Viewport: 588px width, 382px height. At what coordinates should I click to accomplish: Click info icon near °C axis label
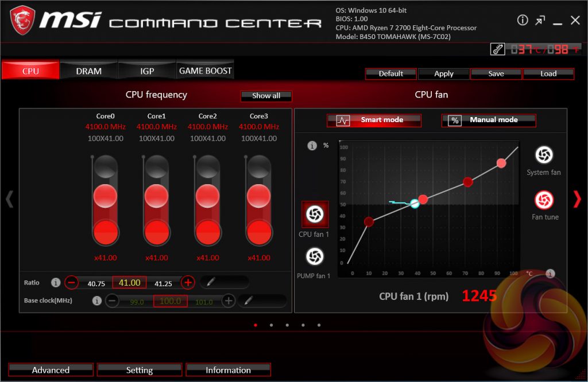(x=550, y=274)
